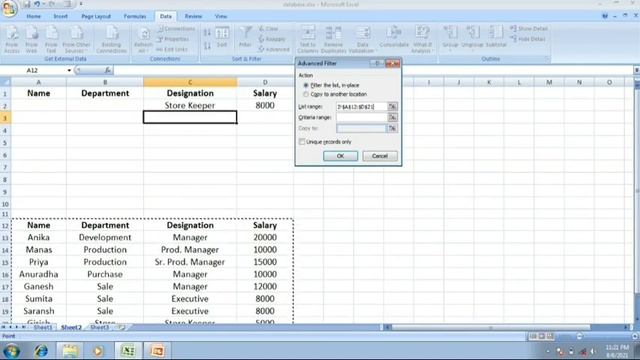The image size is (640, 360).
Task: Check 'Unique records only' checkbox
Action: tap(302, 142)
